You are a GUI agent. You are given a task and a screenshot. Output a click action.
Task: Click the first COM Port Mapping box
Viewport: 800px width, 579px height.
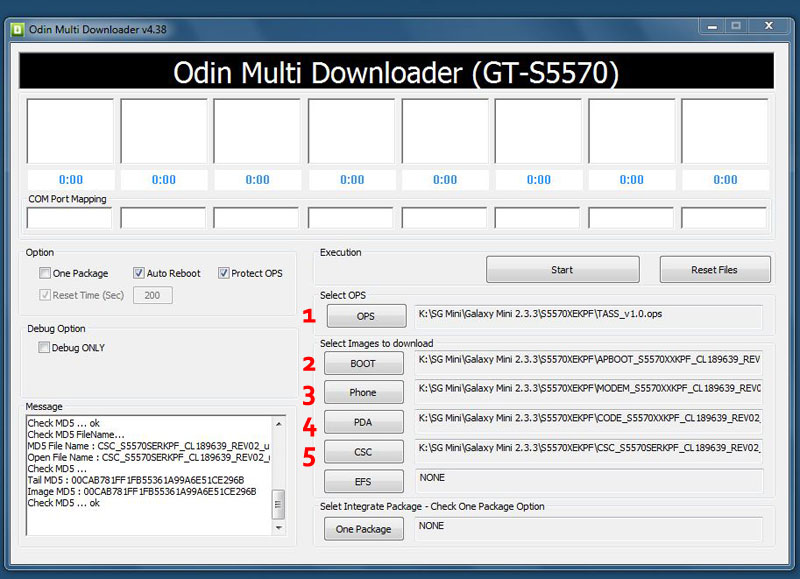coord(69,218)
